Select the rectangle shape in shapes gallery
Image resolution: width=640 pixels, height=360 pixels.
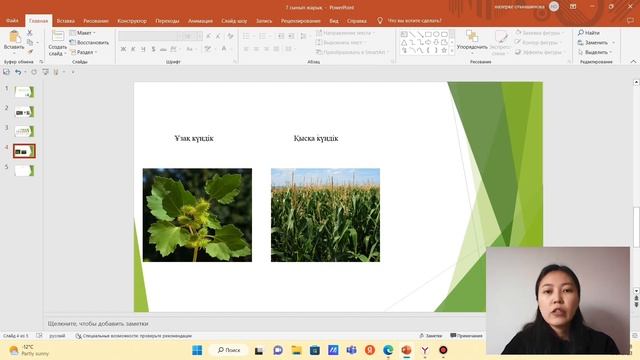pos(428,34)
